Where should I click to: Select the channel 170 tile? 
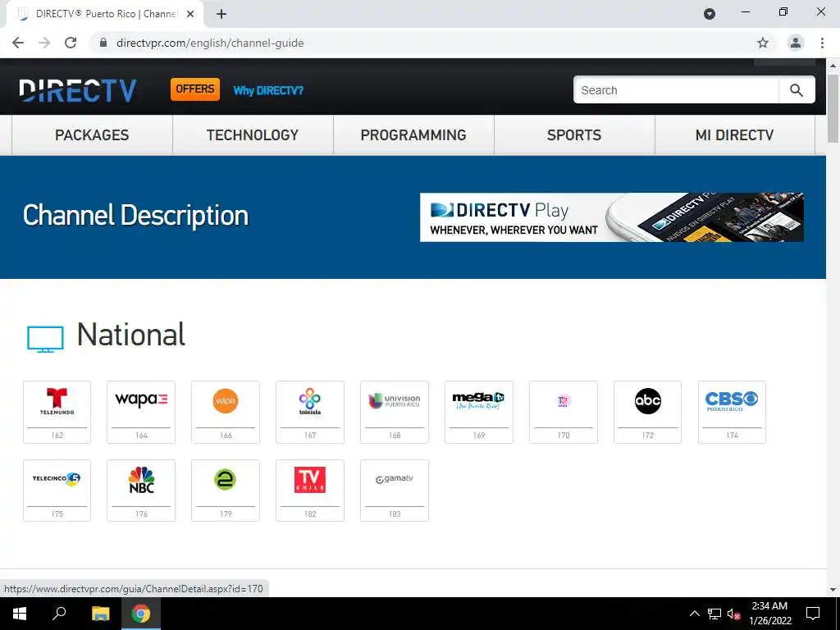coord(564,412)
